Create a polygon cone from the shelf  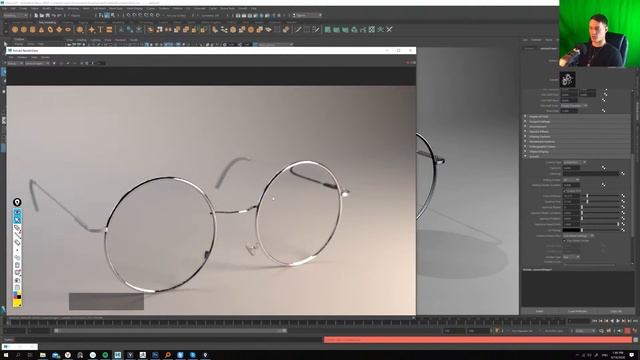click(41, 29)
